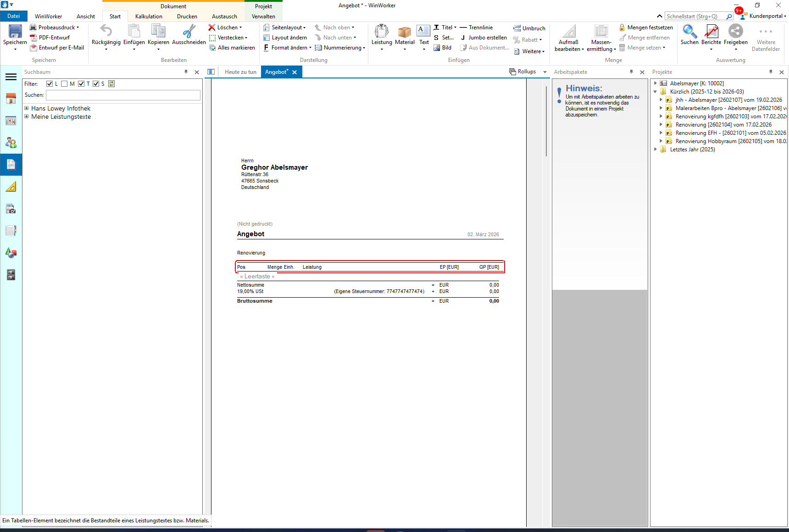Click into the Suchen input field

point(123,95)
